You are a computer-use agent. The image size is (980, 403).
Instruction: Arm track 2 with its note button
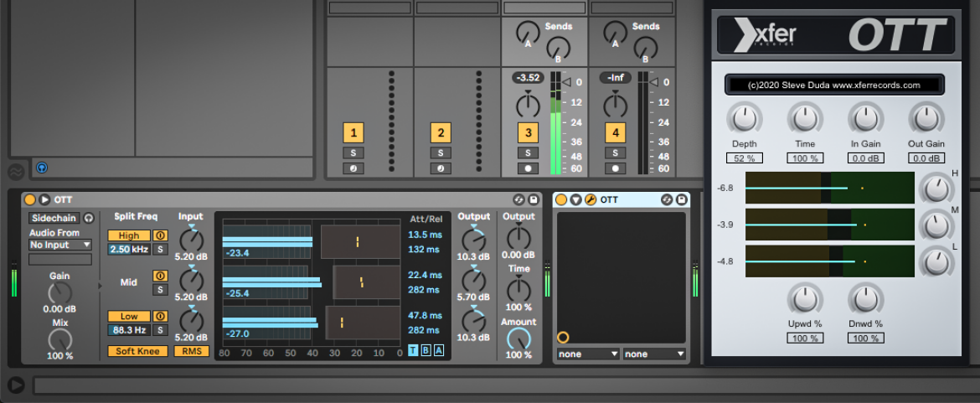441,168
